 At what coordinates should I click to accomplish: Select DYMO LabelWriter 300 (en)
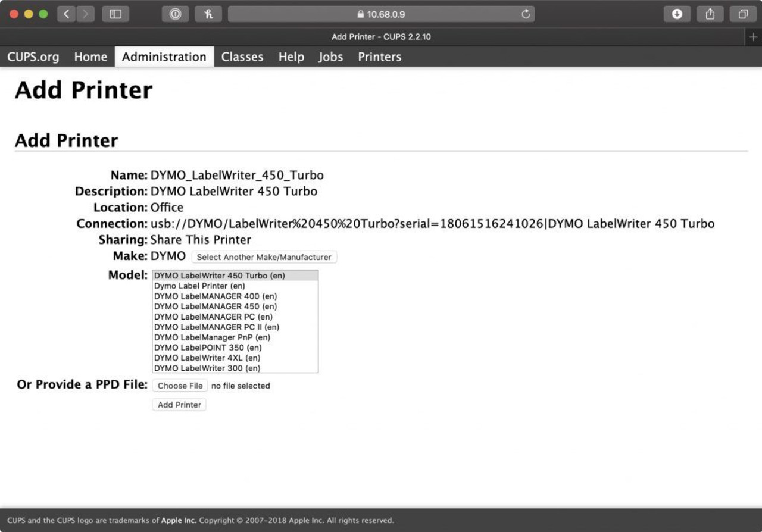[235, 368]
